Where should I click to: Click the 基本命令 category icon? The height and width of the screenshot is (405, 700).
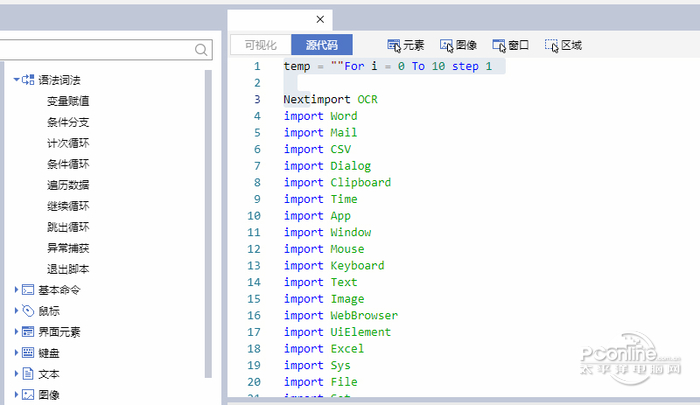point(28,290)
